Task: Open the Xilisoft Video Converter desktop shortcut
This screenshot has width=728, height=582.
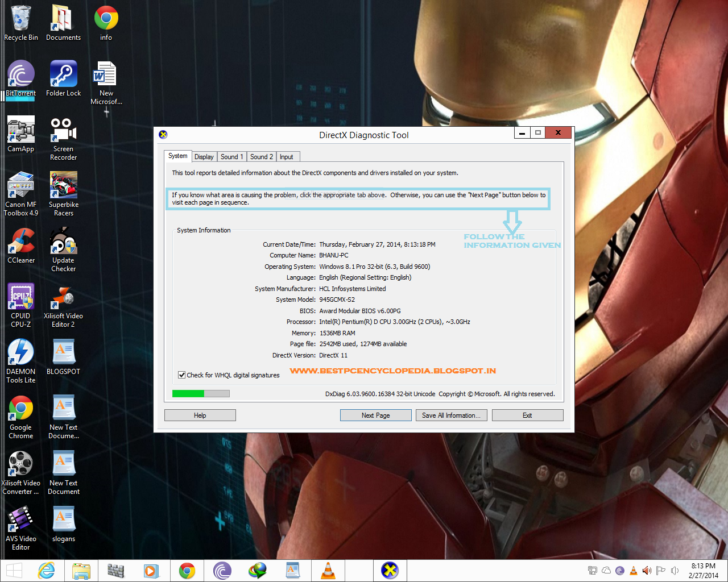Action: click(x=21, y=473)
